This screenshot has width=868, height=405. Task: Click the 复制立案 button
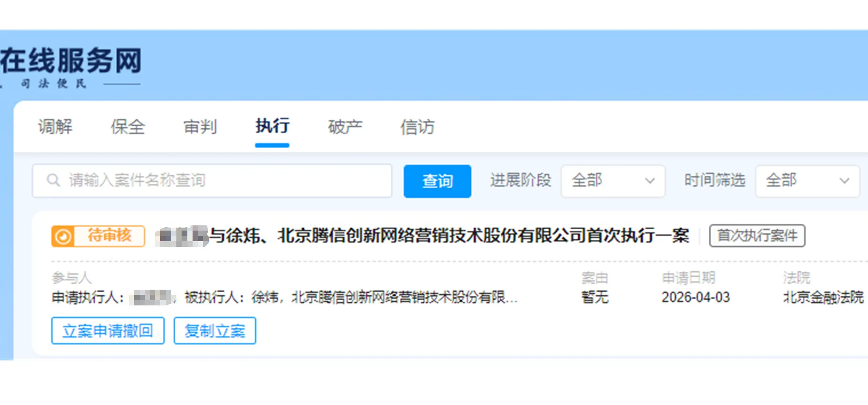click(x=214, y=331)
